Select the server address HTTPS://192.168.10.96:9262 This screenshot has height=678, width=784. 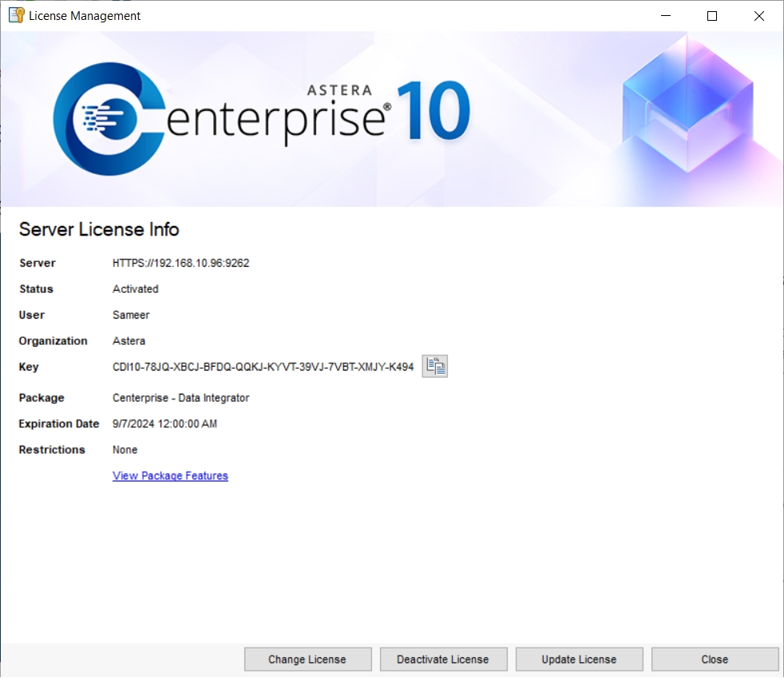[180, 263]
